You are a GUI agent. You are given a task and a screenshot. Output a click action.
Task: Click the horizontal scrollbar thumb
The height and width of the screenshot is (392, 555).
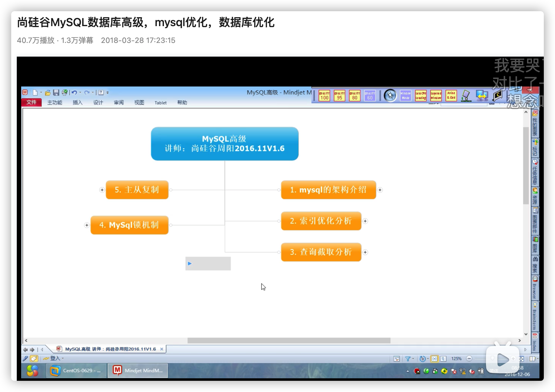289,340
